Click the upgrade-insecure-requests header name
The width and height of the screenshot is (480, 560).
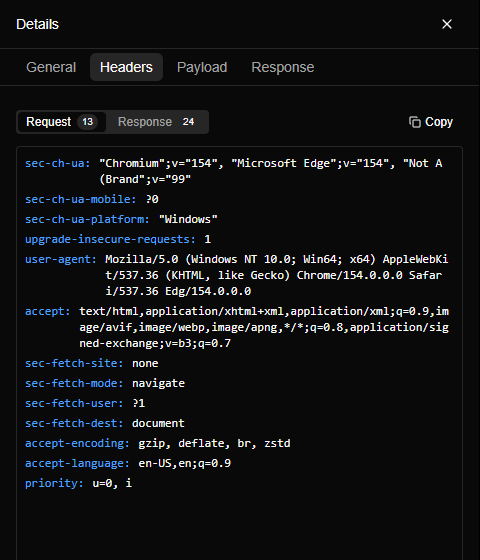110,239
